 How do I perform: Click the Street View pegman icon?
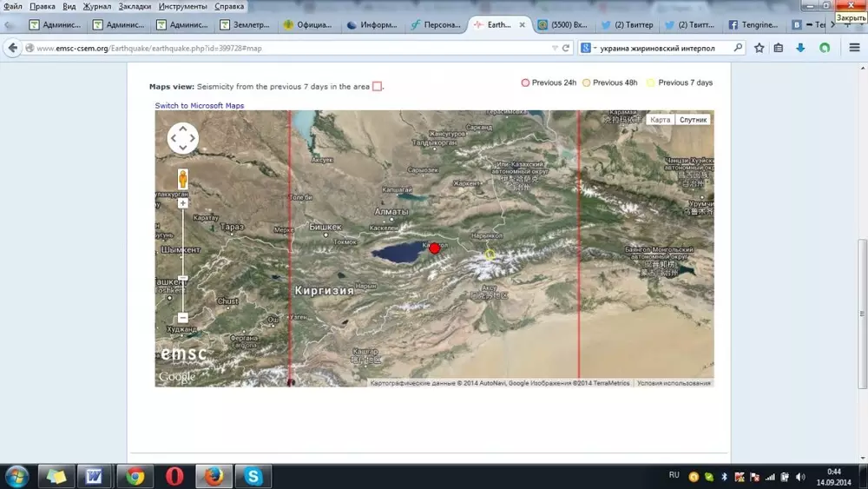(x=183, y=179)
